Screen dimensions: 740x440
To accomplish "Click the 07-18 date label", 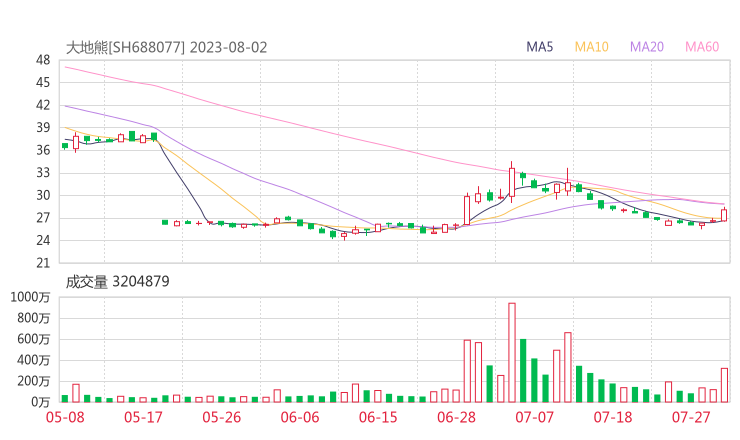I will pyautogui.click(x=613, y=418).
